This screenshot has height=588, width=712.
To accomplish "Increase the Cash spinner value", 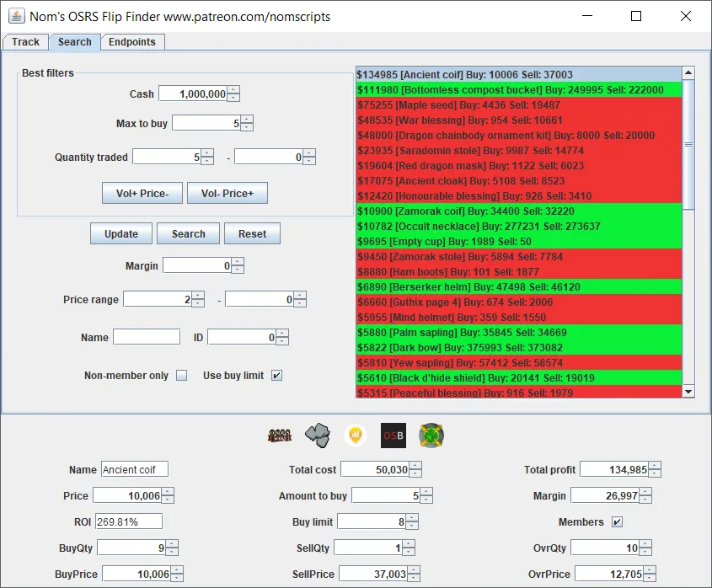I will pos(233,90).
